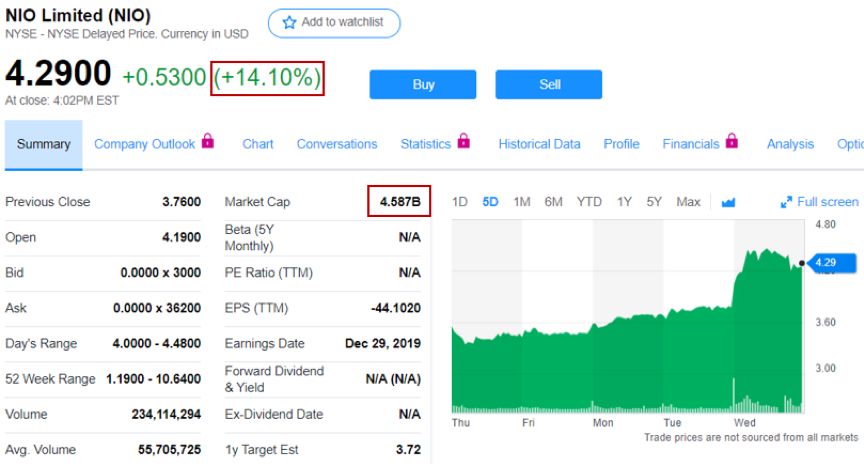Viewport: 864px width, 464px height.
Task: Go to the Conversations tab
Action: click(337, 144)
